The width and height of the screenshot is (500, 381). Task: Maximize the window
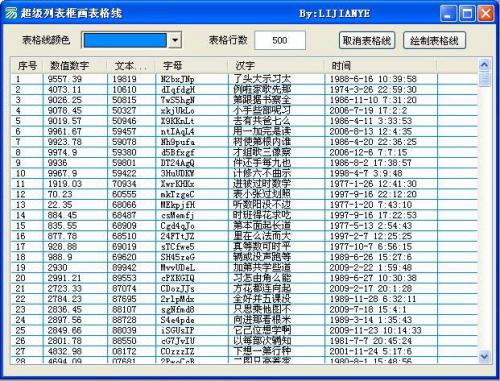(467, 14)
